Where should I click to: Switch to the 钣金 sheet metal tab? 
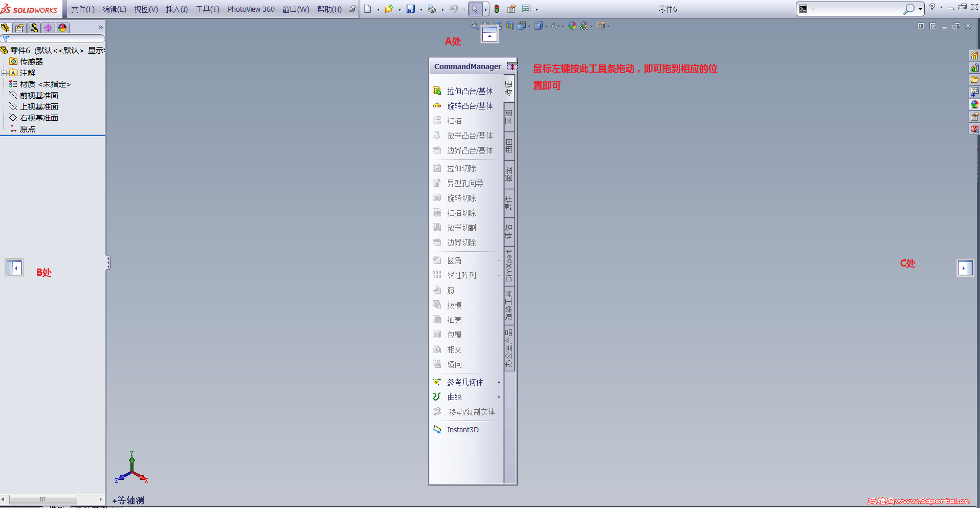[x=509, y=174]
